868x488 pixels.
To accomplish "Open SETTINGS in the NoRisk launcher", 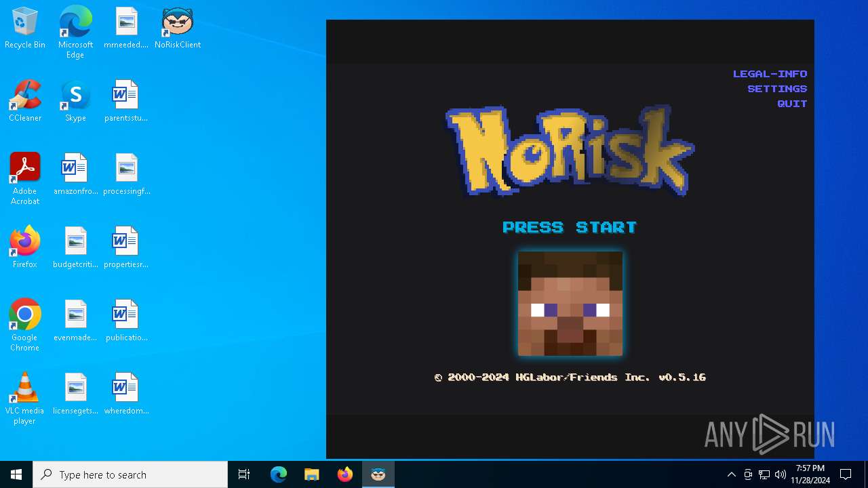I will [777, 89].
